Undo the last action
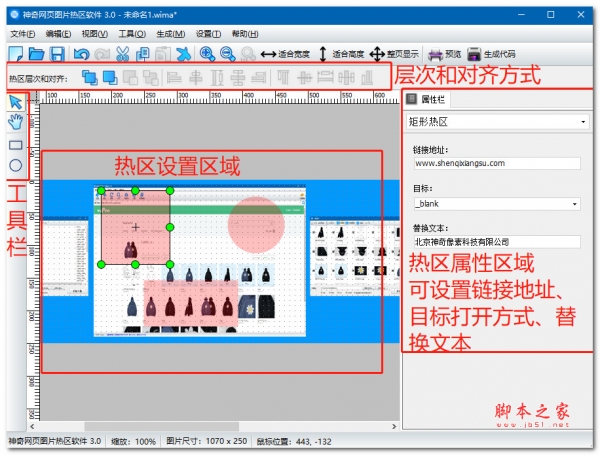Screen dimensions: 600x455 point(82,54)
